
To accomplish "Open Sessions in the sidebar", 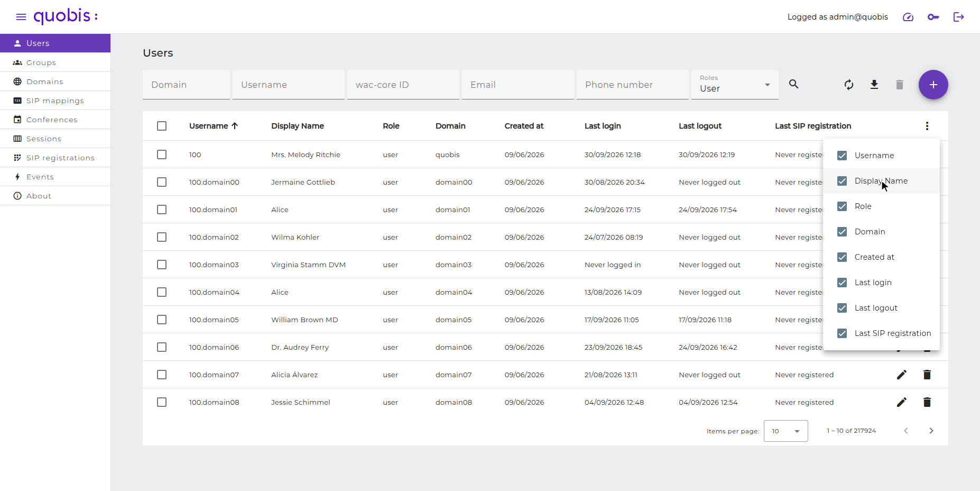I will [x=55, y=139].
